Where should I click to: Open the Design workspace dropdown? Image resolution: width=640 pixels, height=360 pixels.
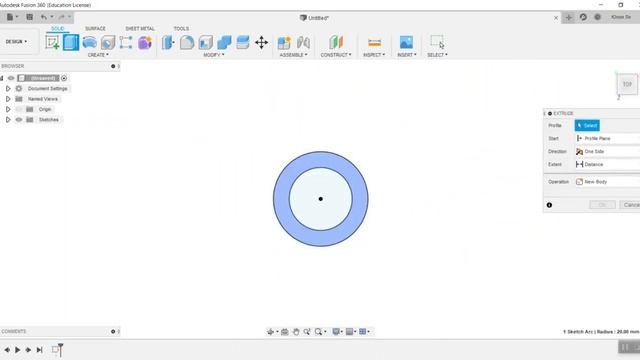point(16,42)
